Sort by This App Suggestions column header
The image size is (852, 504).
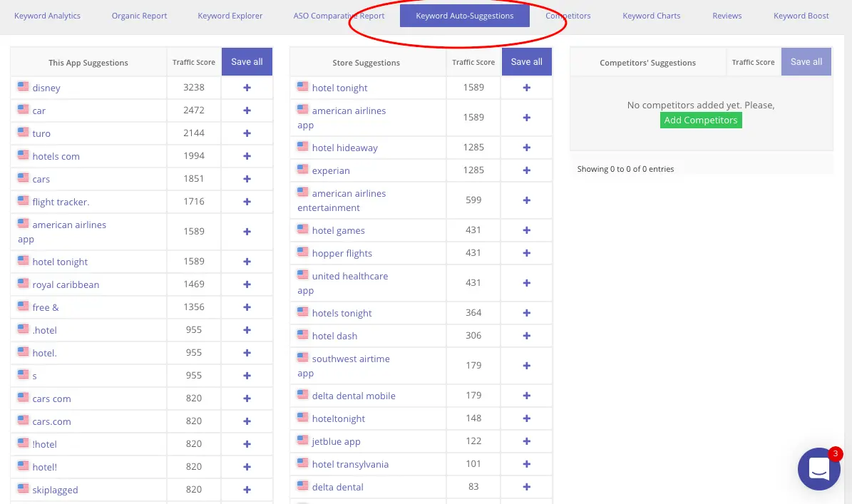(x=88, y=62)
